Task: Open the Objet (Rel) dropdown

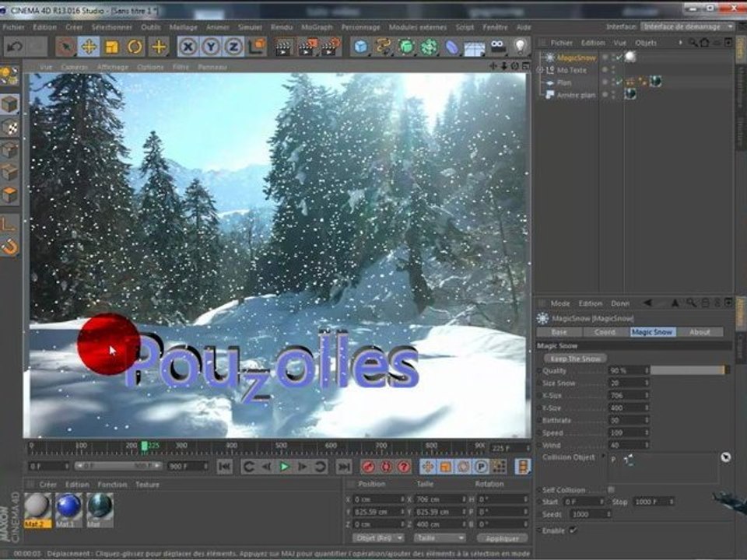Action: 378,537
